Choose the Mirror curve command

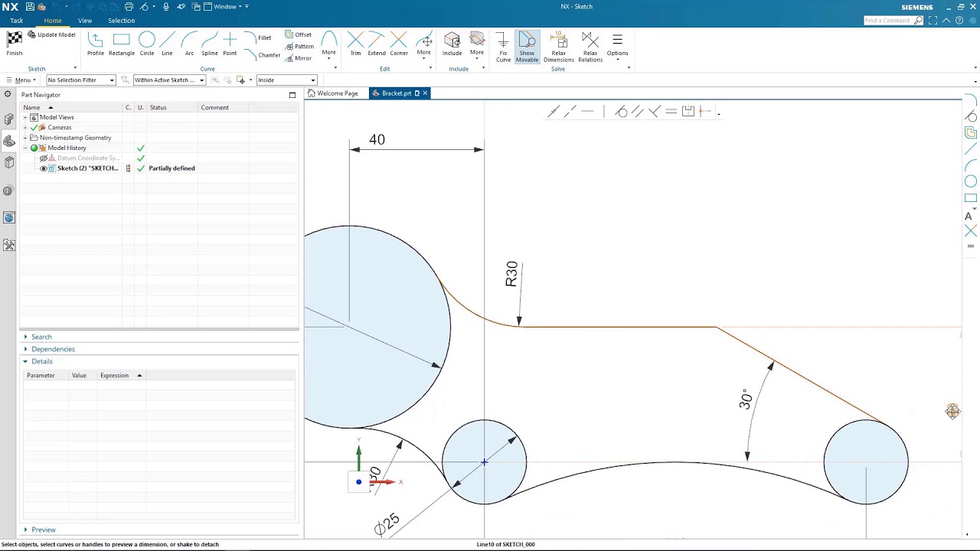tap(298, 58)
